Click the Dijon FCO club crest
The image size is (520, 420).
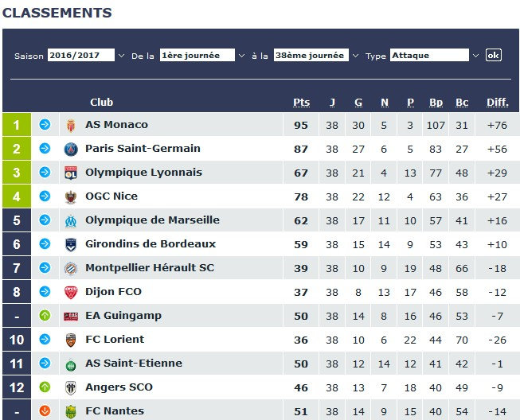click(x=71, y=292)
